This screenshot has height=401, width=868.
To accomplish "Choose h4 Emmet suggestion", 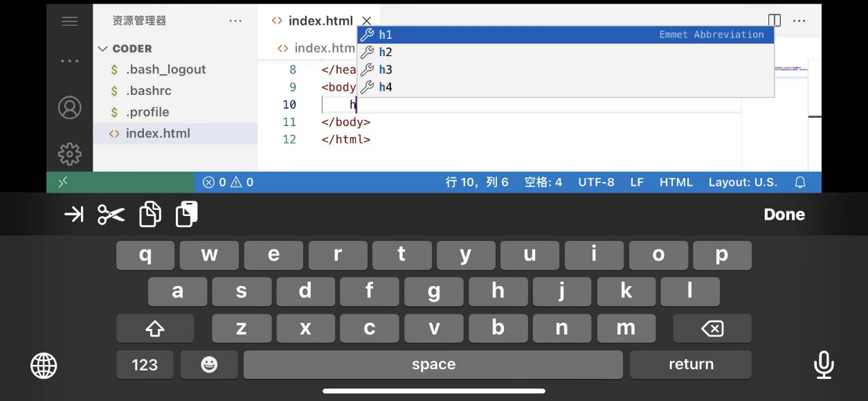I will pyautogui.click(x=566, y=87).
